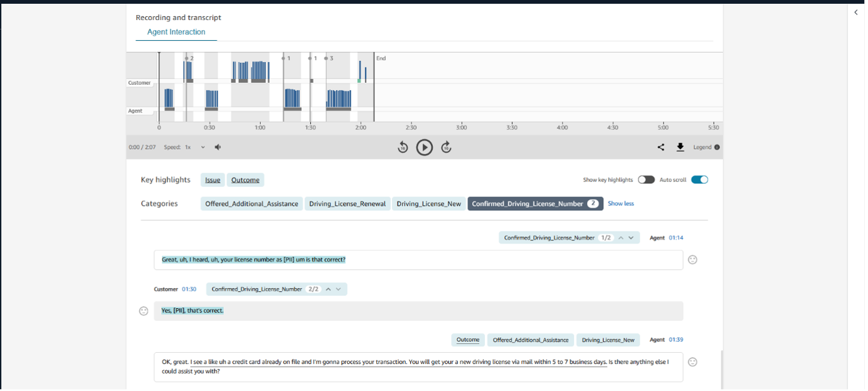Screen dimensions: 868x391
Task: Share the recording via share icon
Action: tap(661, 147)
